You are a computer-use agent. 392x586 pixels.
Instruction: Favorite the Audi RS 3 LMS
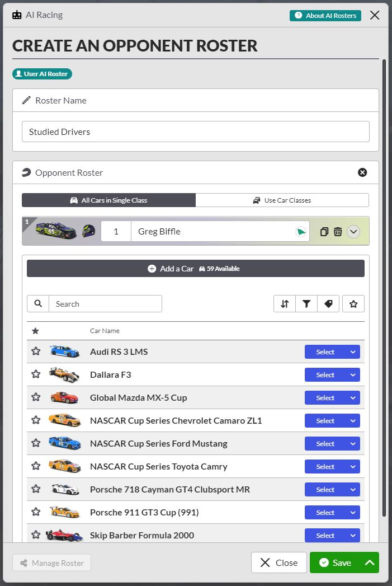(x=36, y=351)
